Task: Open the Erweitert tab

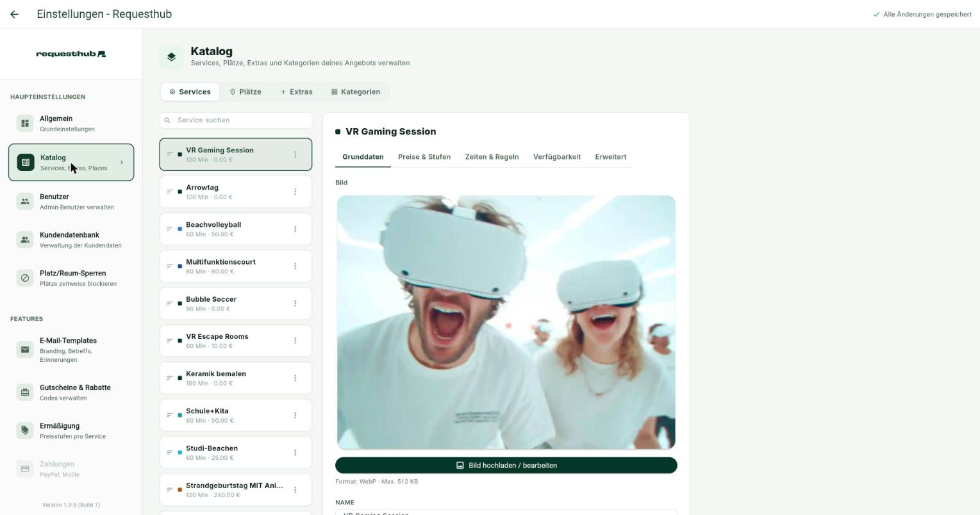Action: tap(611, 157)
